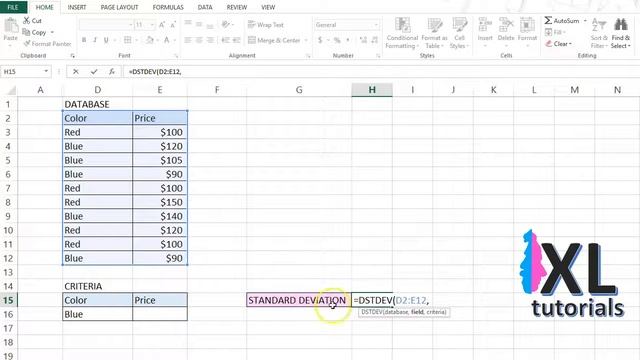Open the General number format dropdown
Viewport: 640px width, 360px height.
pos(376,25)
